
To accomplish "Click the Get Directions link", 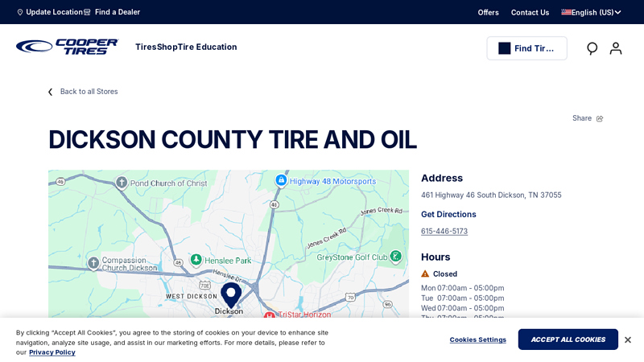I will click(448, 214).
